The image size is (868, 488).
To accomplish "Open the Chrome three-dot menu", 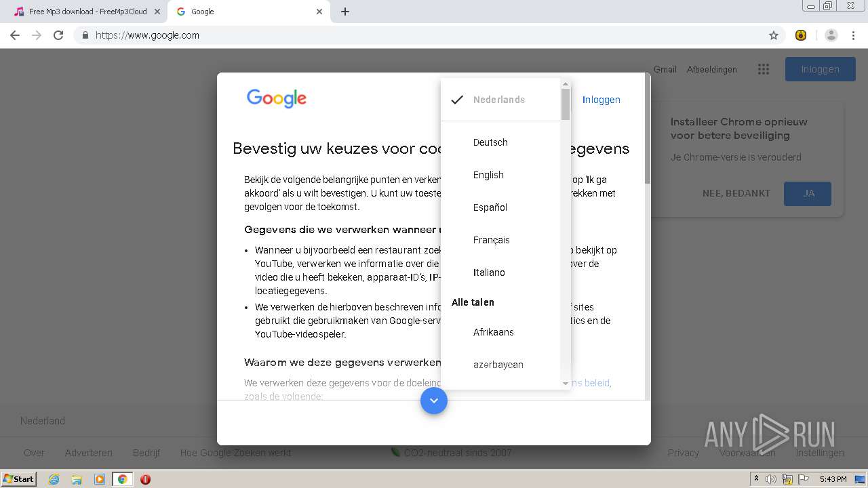I will pos(854,35).
